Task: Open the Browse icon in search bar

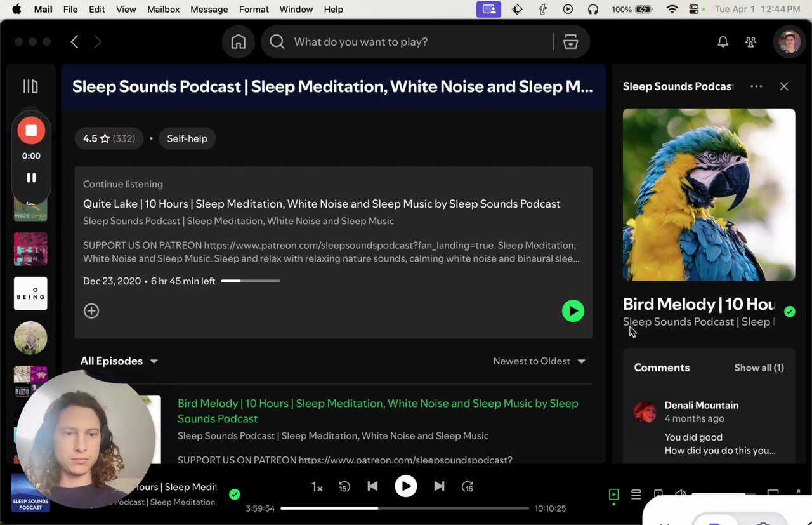Action: [x=570, y=42]
